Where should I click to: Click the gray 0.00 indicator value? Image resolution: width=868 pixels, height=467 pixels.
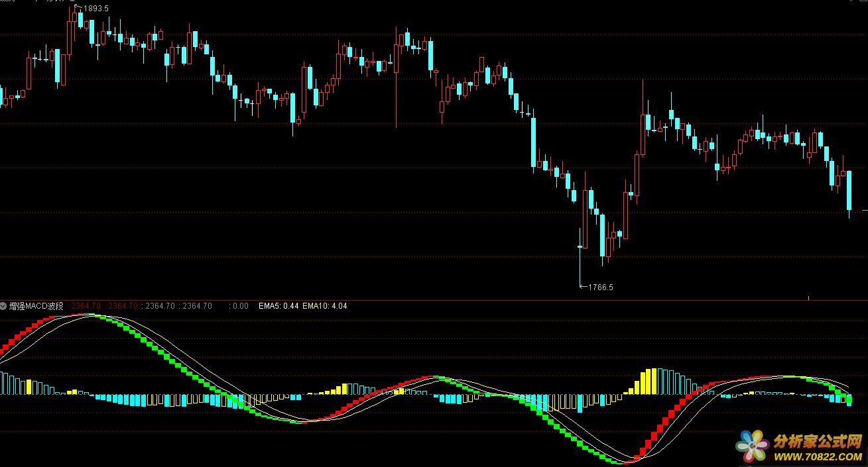(x=240, y=306)
